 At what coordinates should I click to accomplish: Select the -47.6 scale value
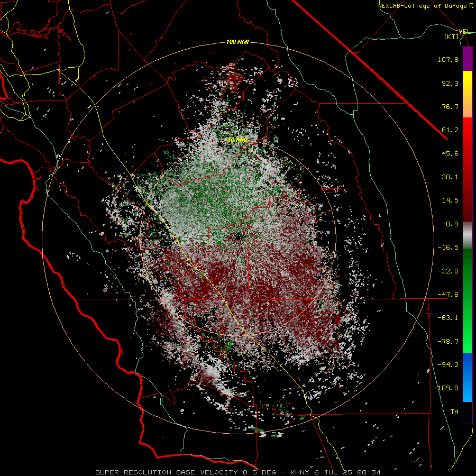[x=448, y=295]
